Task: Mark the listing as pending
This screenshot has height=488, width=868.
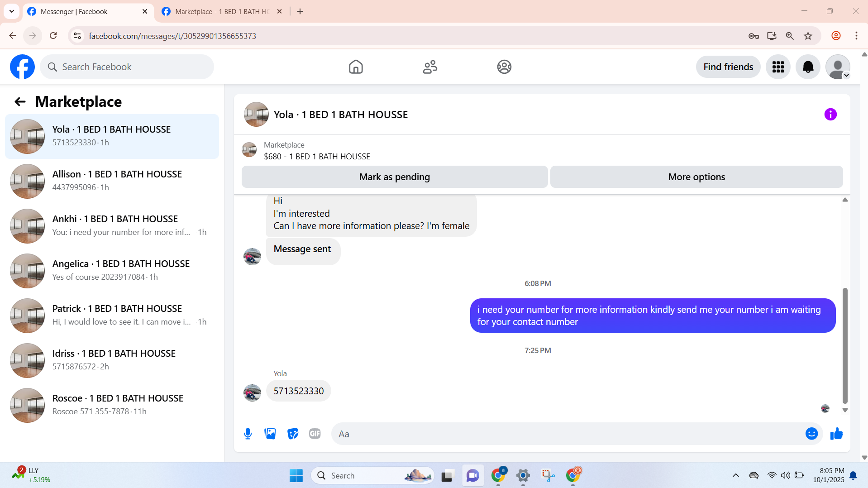Action: tap(394, 177)
